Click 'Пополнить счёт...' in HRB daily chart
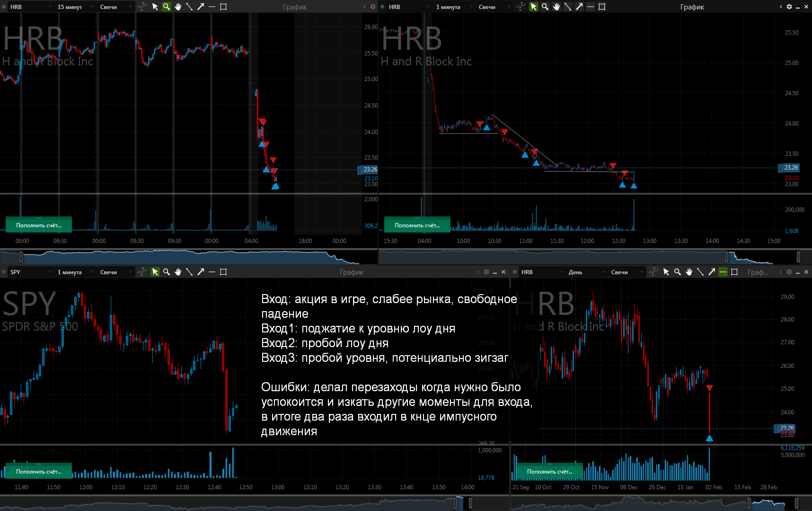Image resolution: width=812 pixels, height=511 pixels. click(550, 471)
